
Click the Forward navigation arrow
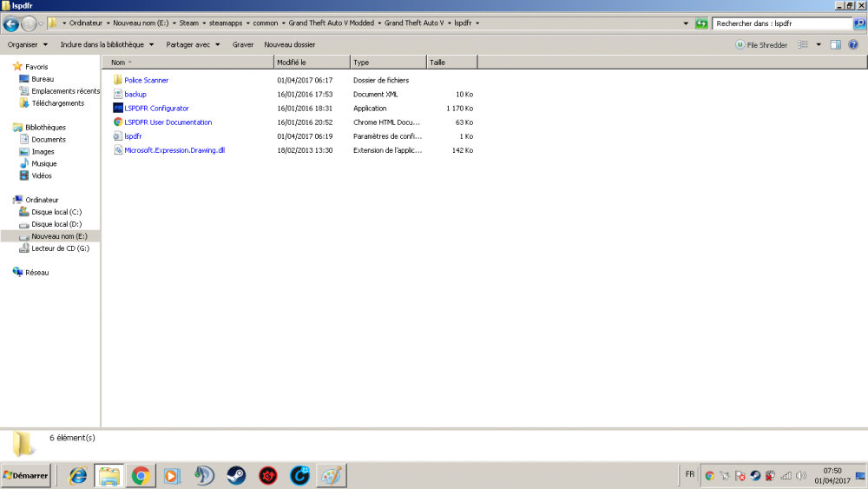click(29, 23)
